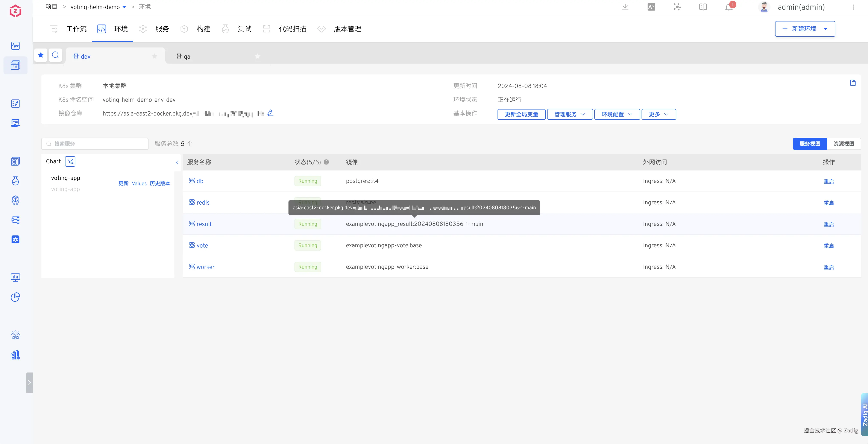Click the 搜索服务 search field
Screen dimensions: 868x444
click(x=98, y=144)
